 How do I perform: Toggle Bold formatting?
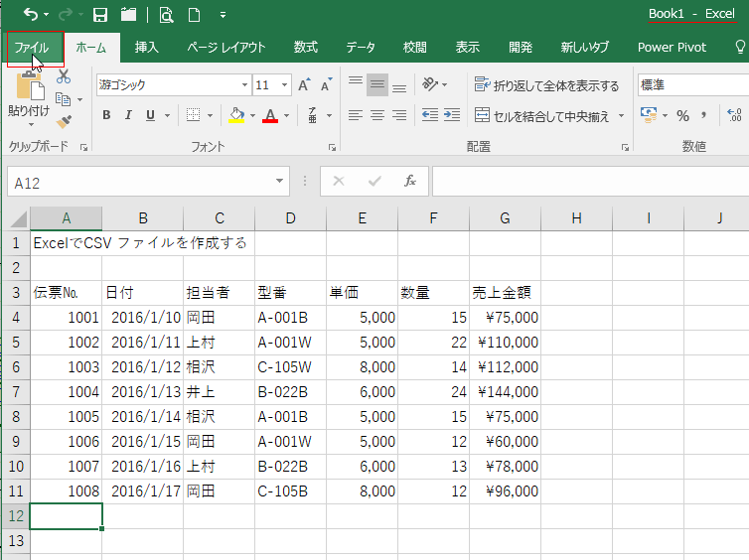tap(106, 116)
